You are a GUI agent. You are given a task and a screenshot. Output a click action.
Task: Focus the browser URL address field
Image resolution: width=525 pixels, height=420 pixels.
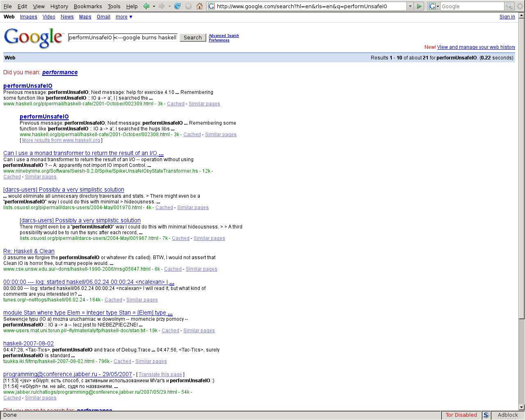coord(311,6)
